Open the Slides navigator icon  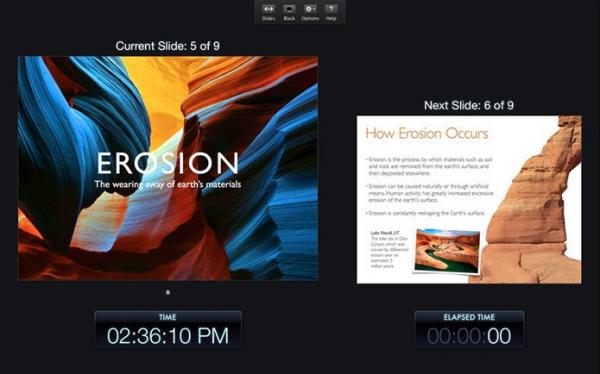269,8
